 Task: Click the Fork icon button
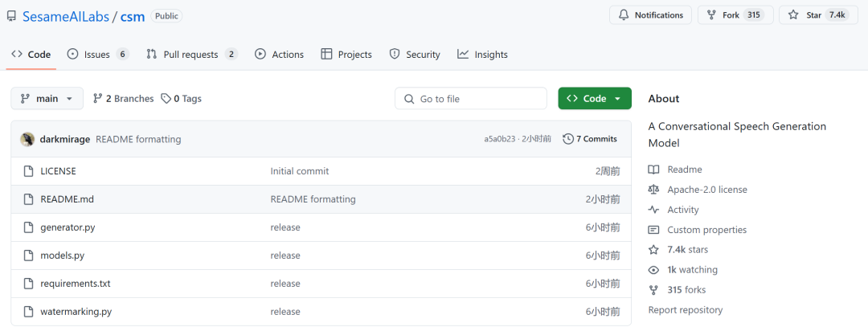(712, 15)
